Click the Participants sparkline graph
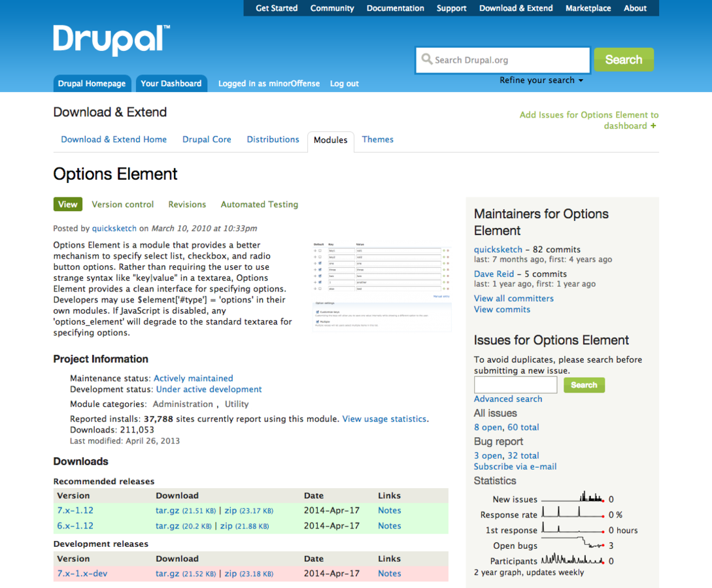The height and width of the screenshot is (588, 712). pyautogui.click(x=573, y=559)
